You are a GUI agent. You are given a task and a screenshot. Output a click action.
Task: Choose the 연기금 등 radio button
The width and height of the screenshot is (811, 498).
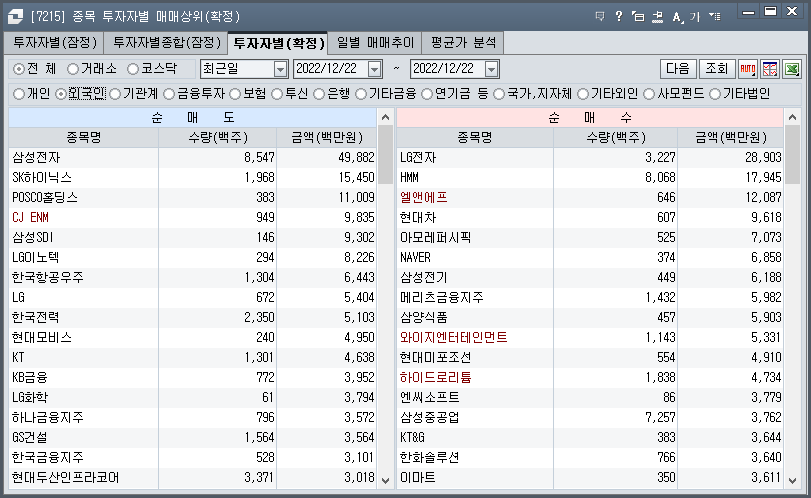(x=427, y=94)
